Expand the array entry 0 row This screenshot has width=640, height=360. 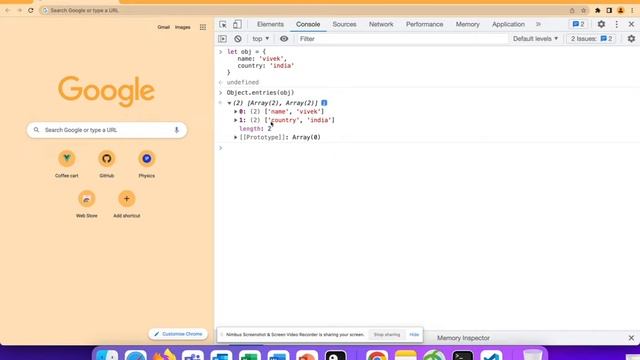pos(236,111)
